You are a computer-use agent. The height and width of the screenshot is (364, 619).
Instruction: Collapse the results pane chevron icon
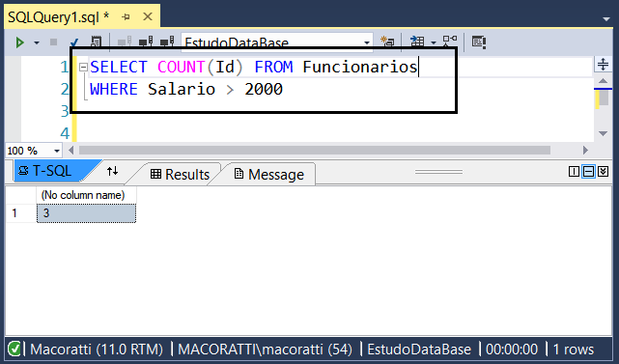[603, 171]
